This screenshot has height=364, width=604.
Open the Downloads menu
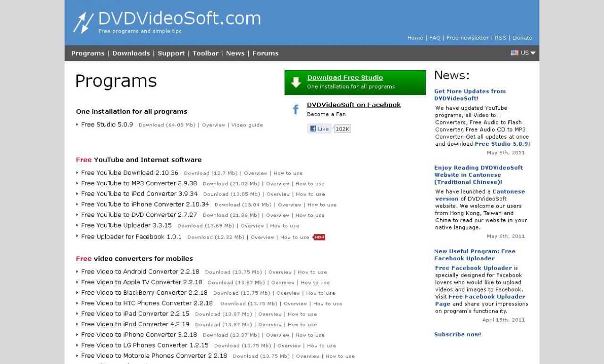click(131, 53)
